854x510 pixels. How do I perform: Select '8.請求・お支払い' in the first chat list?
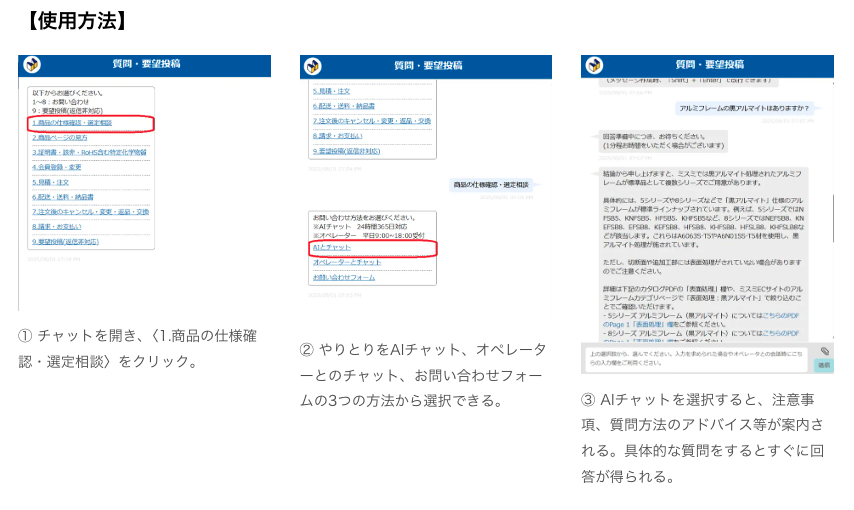[58, 227]
